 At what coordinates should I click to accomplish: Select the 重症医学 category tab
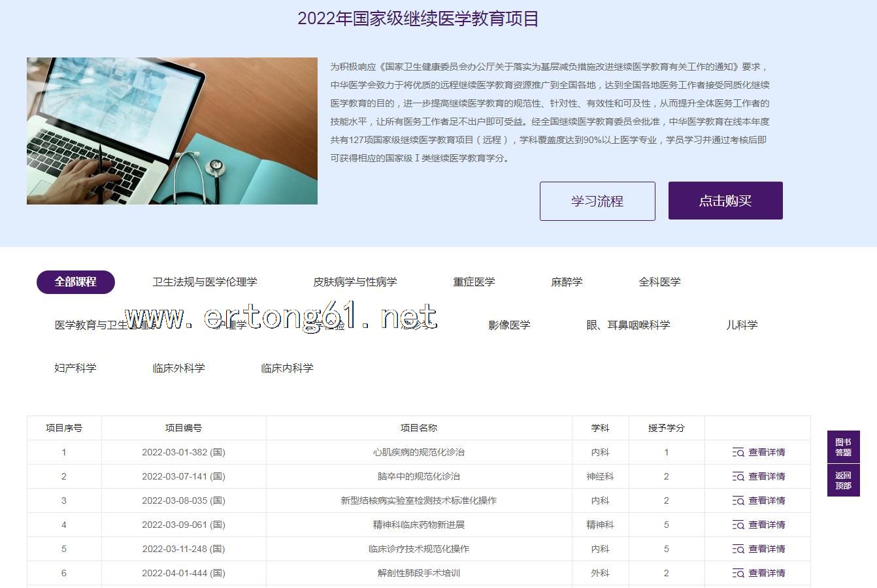click(x=474, y=282)
